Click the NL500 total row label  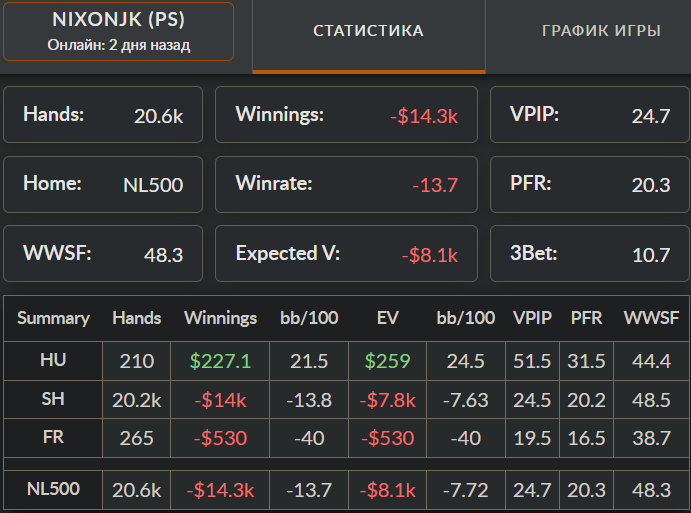[x=53, y=489]
